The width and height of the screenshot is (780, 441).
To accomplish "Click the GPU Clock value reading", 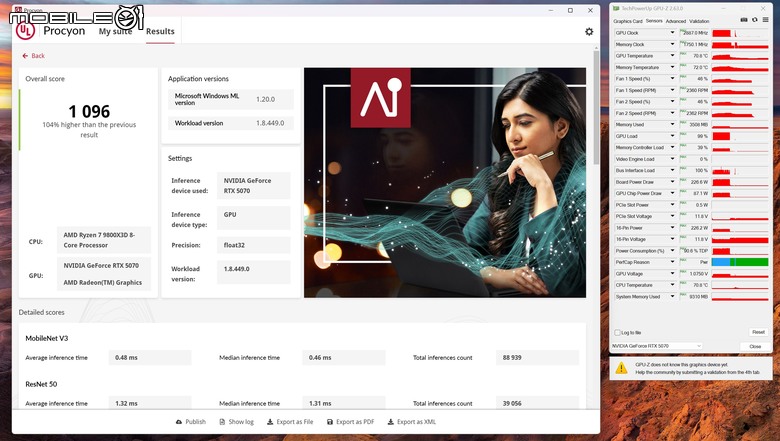I will tap(694, 33).
